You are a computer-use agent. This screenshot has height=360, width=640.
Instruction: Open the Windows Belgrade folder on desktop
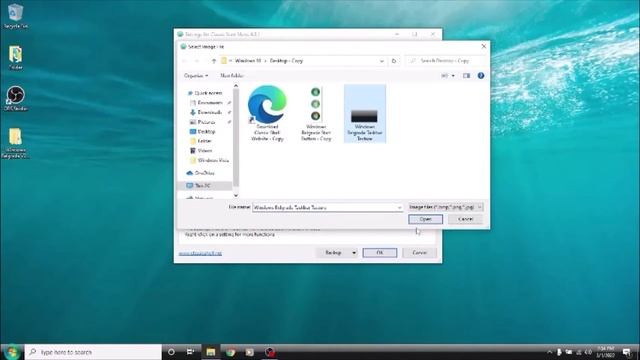[x=16, y=143]
